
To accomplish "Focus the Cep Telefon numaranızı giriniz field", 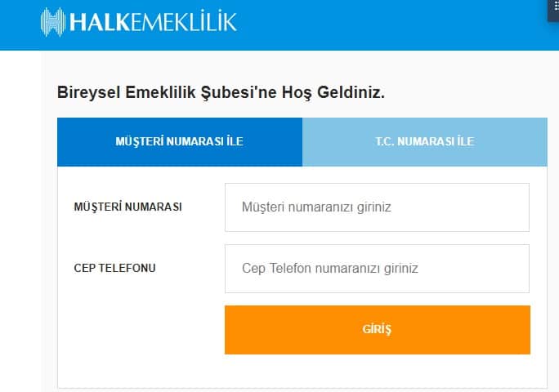I will tap(377, 269).
